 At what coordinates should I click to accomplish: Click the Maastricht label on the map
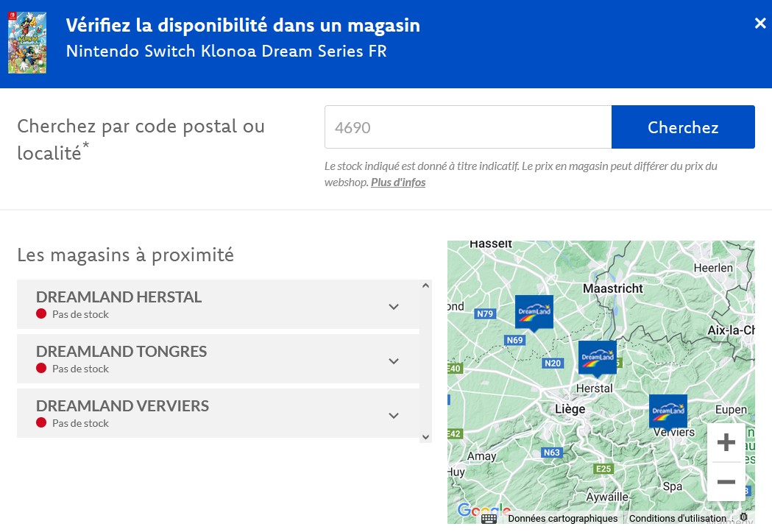pos(613,288)
